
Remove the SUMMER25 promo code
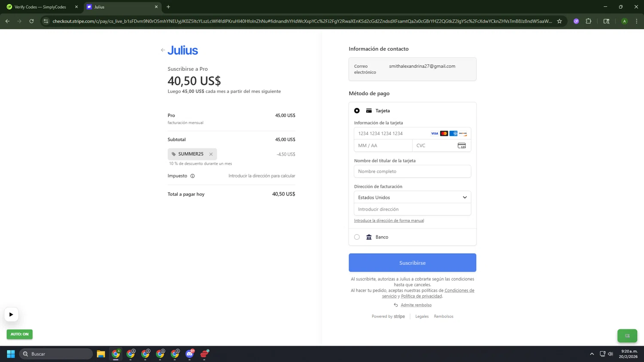click(211, 154)
